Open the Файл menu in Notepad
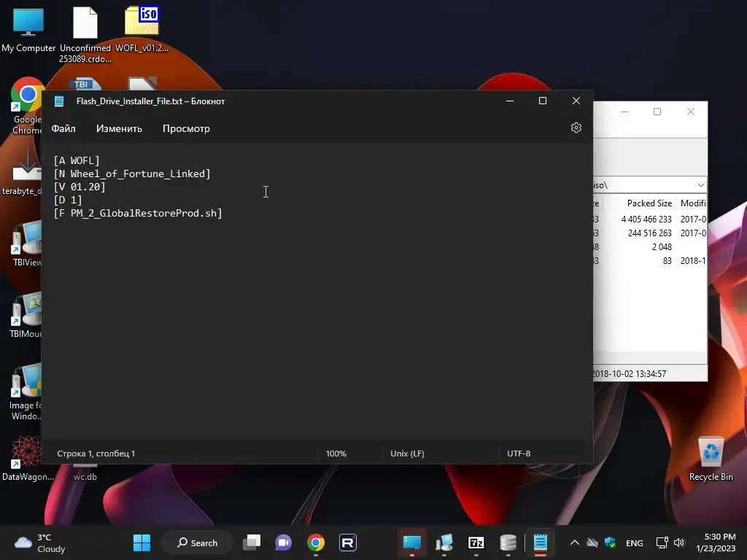This screenshot has width=747, height=560. tap(63, 128)
